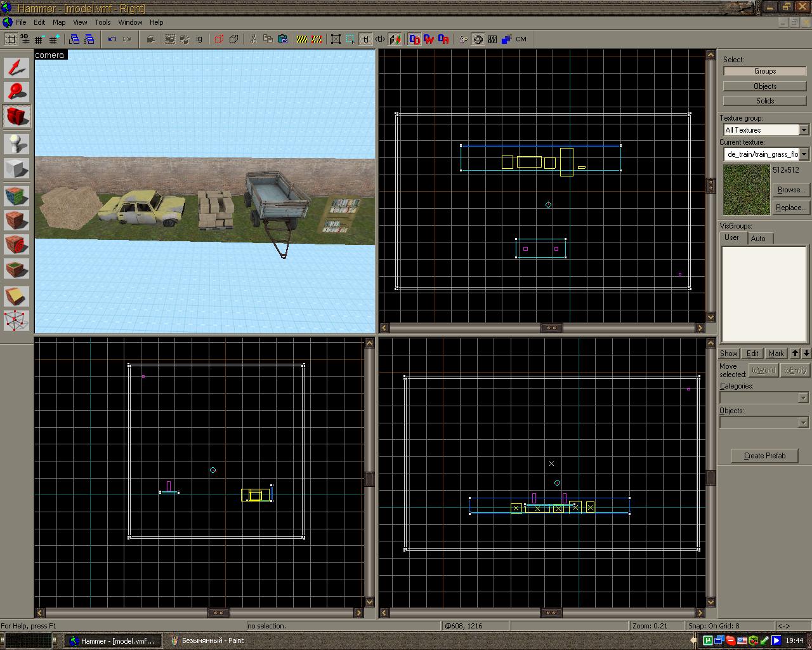Open the Current texture dropdown

click(804, 154)
